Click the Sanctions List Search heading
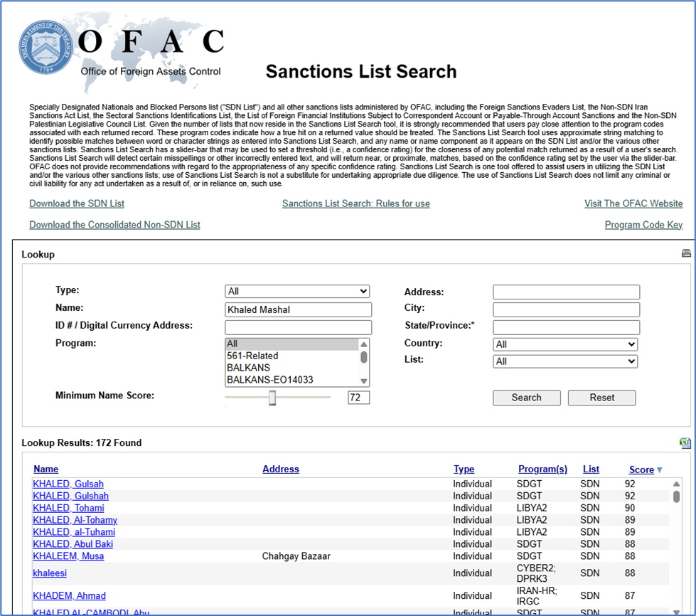Image resolution: width=696 pixels, height=616 pixels. (x=361, y=72)
